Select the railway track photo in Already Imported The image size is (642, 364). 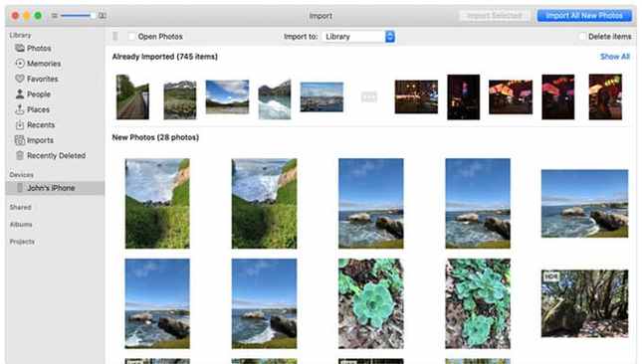[x=132, y=96]
